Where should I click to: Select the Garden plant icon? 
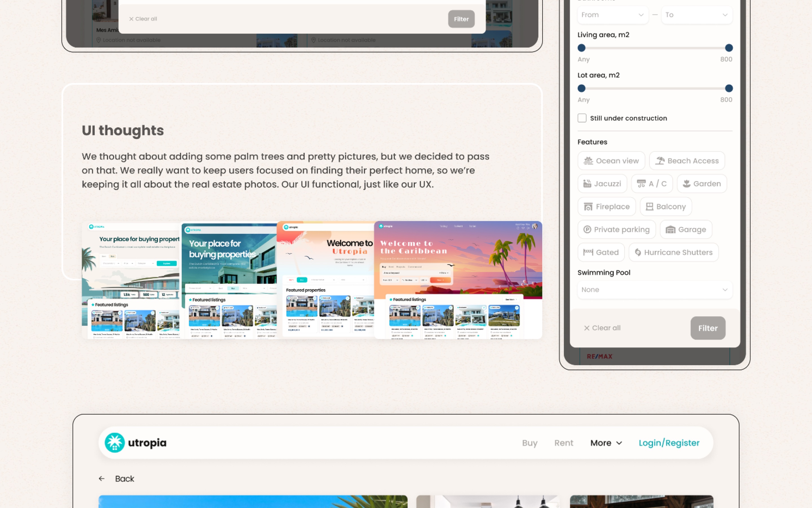click(687, 184)
